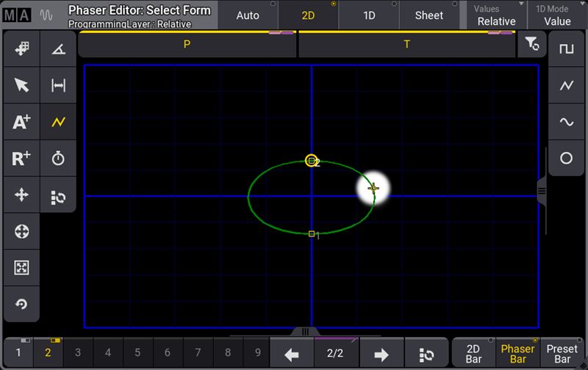Click the next step right arrow button

[x=381, y=354]
